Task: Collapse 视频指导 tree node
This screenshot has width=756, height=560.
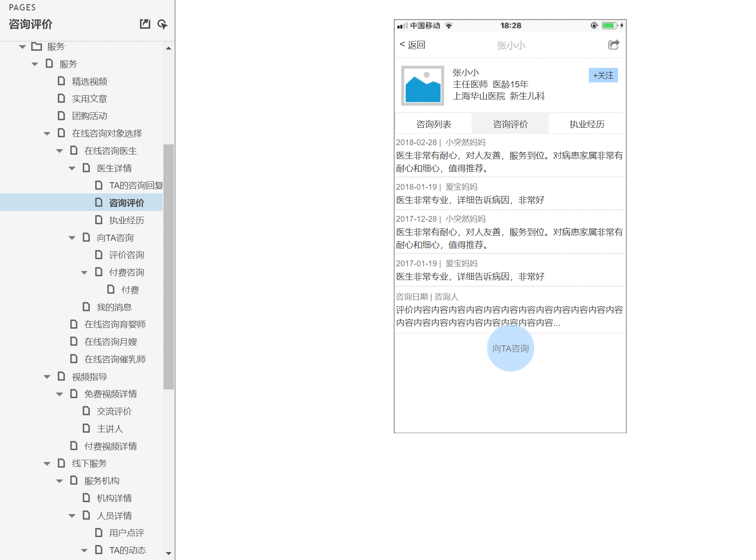Action: 47,377
